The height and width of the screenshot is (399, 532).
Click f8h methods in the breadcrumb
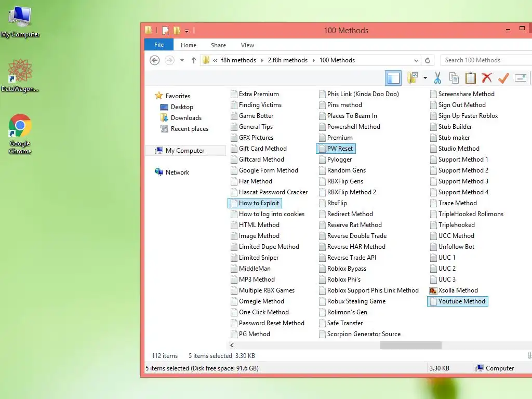238,60
